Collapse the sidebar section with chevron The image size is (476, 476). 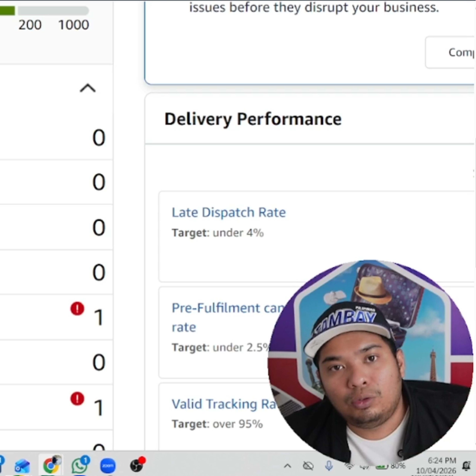[88, 88]
